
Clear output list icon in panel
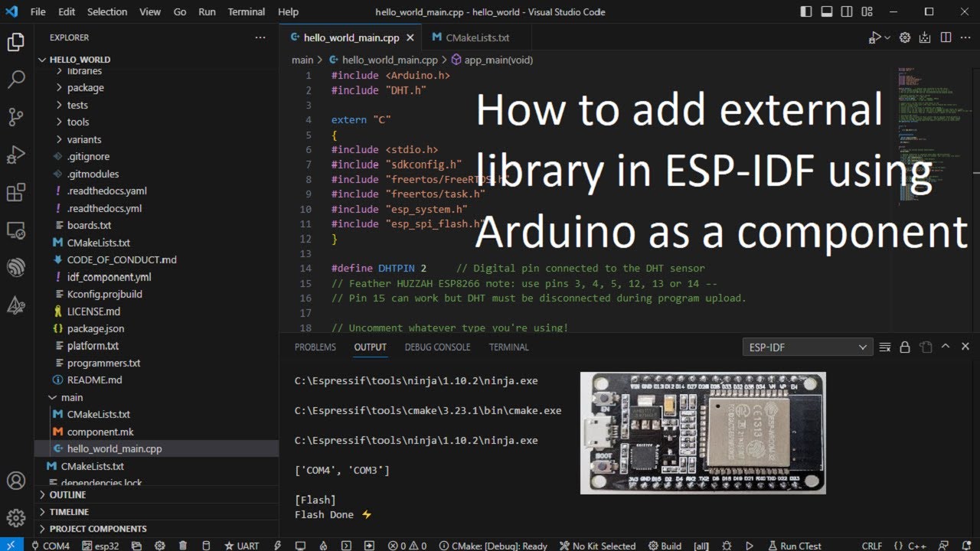coord(885,347)
